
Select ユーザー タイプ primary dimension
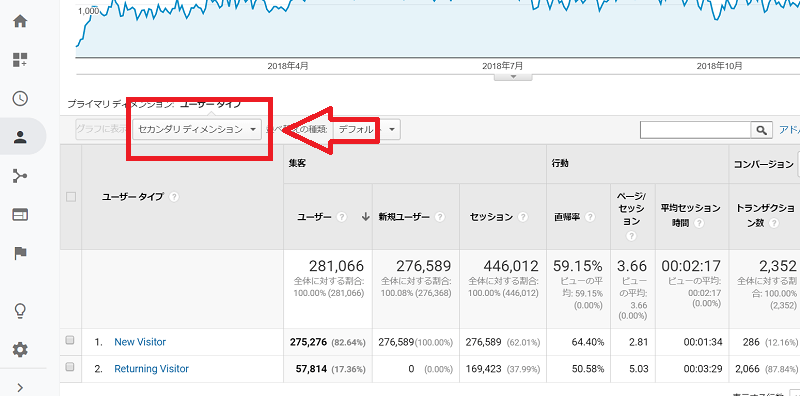pyautogui.click(x=211, y=104)
